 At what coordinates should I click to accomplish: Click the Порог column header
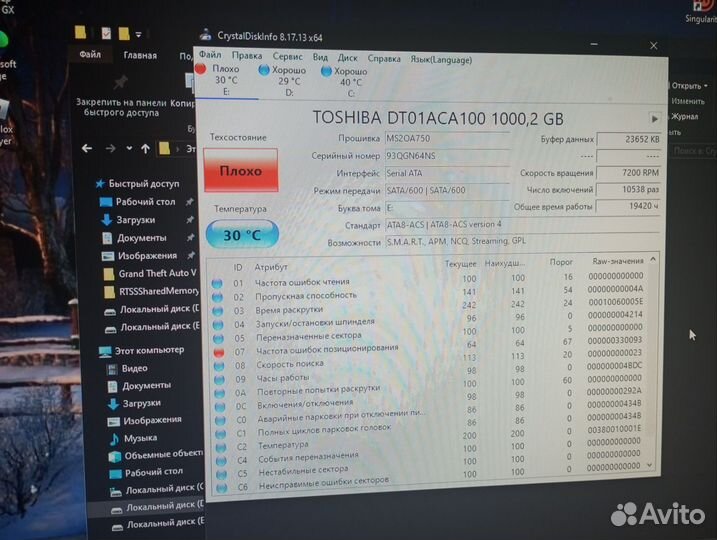(561, 262)
